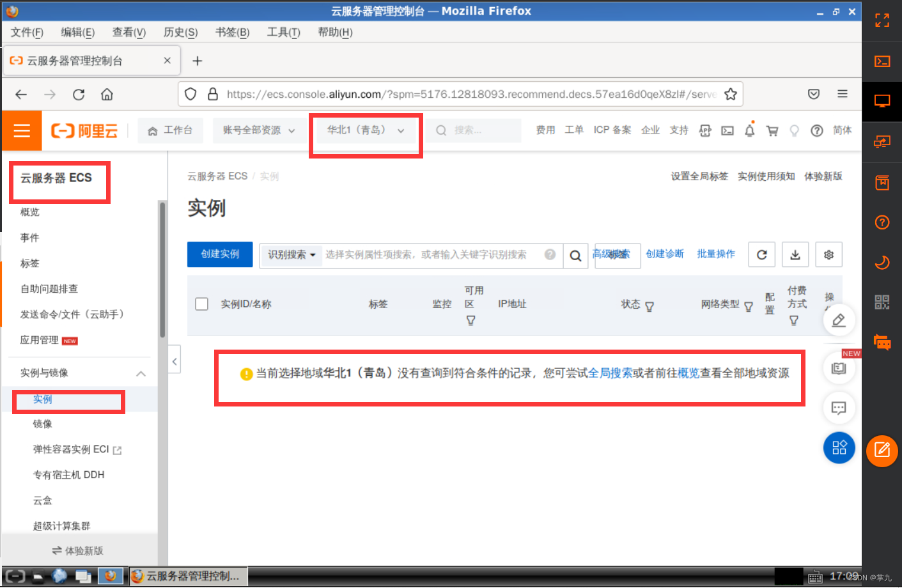Open the 创建诊断 link

pos(665,254)
